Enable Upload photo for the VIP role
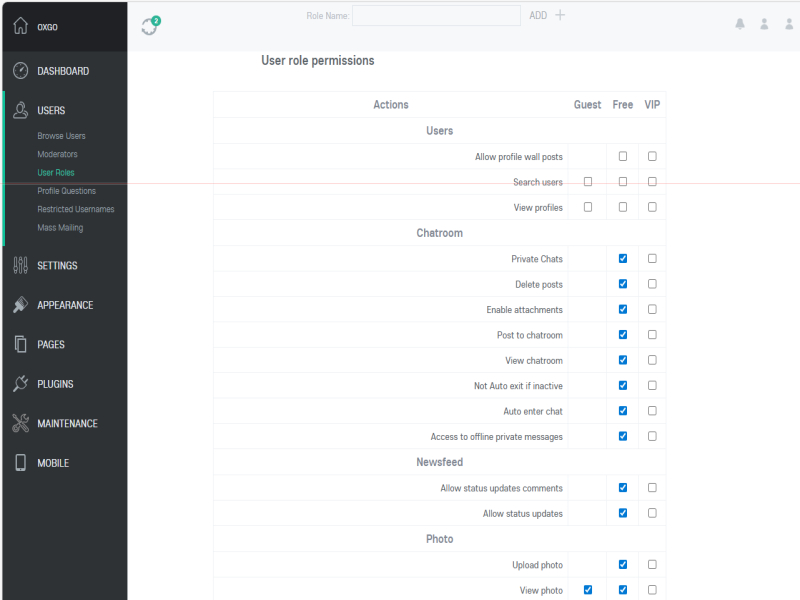The image size is (800, 600). pos(652,565)
